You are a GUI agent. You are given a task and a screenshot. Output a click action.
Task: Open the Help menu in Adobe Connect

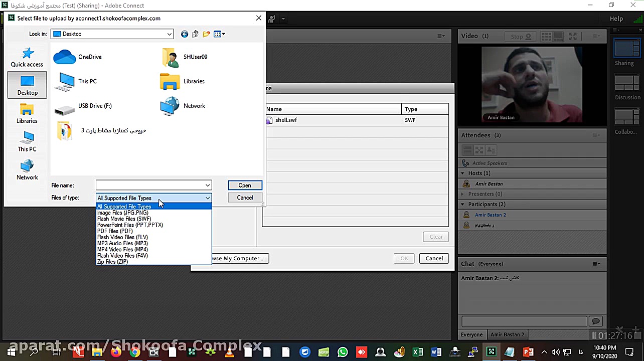point(616,19)
